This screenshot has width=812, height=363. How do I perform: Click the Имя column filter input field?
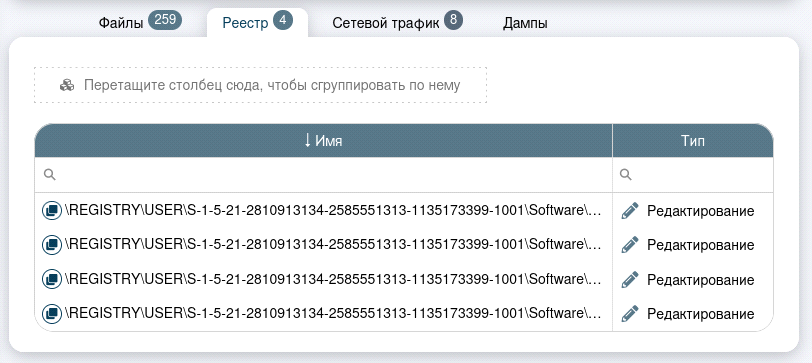click(323, 175)
